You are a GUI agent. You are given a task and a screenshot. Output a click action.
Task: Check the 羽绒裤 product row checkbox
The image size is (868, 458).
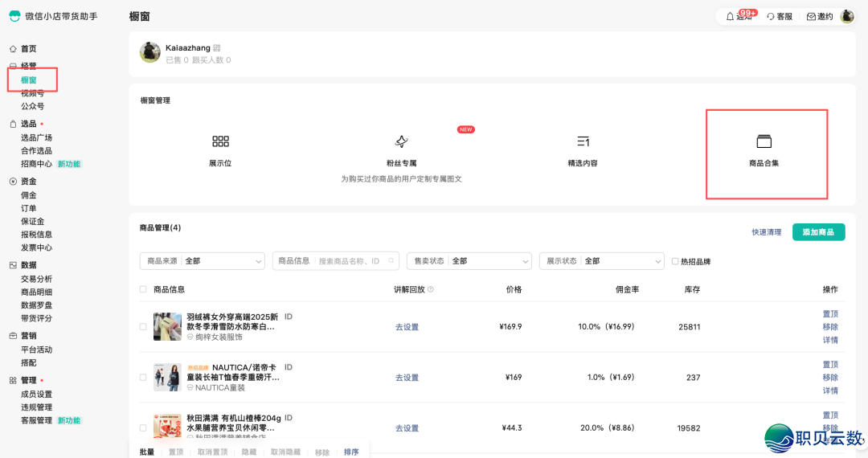point(143,327)
